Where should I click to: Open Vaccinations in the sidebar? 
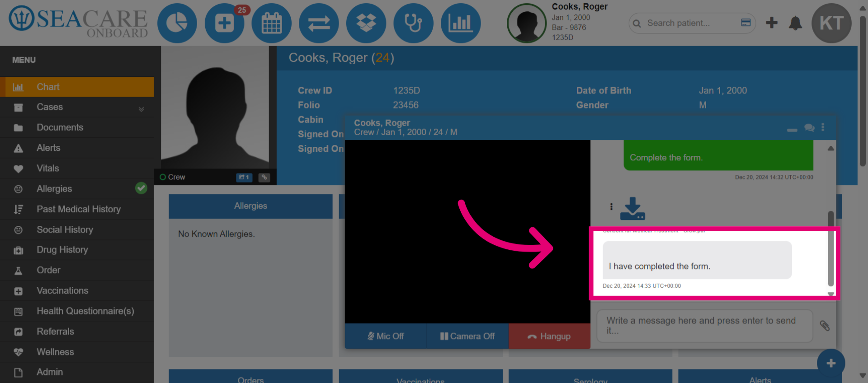coord(77,290)
